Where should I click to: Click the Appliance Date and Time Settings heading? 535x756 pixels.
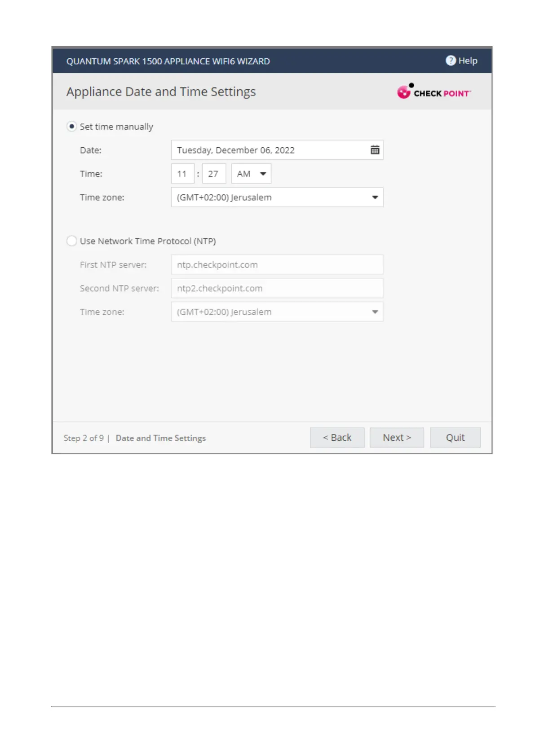pos(161,92)
